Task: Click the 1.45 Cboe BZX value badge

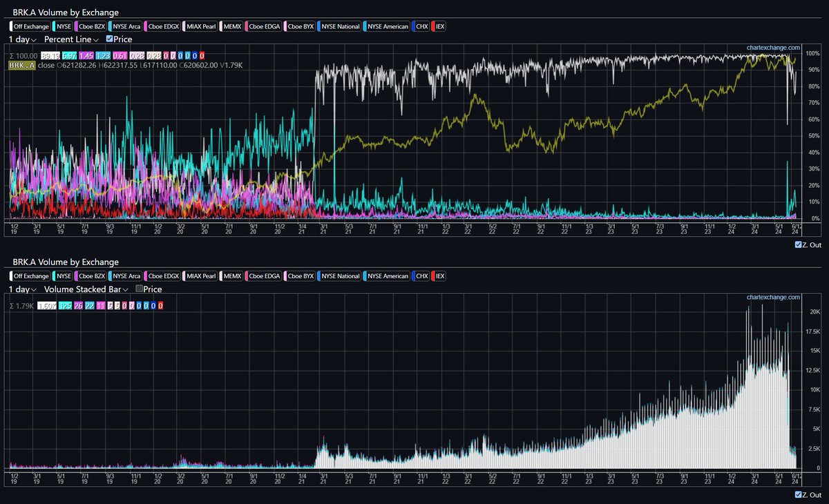Action: [x=86, y=55]
